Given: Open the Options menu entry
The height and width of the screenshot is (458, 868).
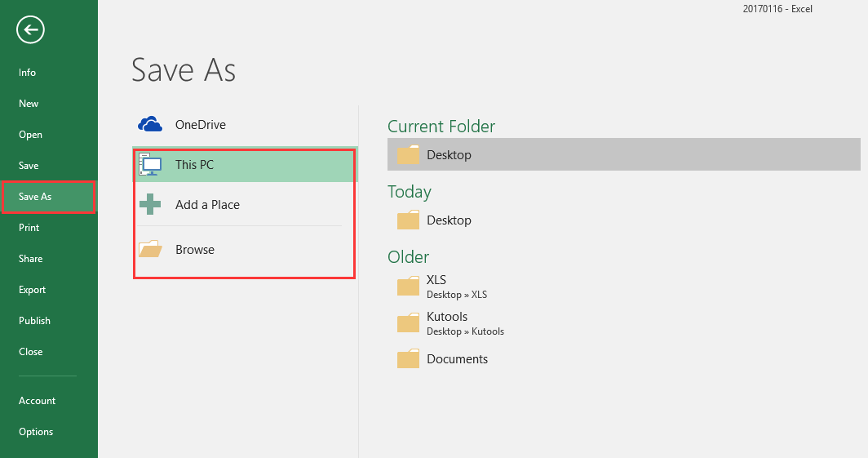Looking at the screenshot, I should tap(36, 432).
